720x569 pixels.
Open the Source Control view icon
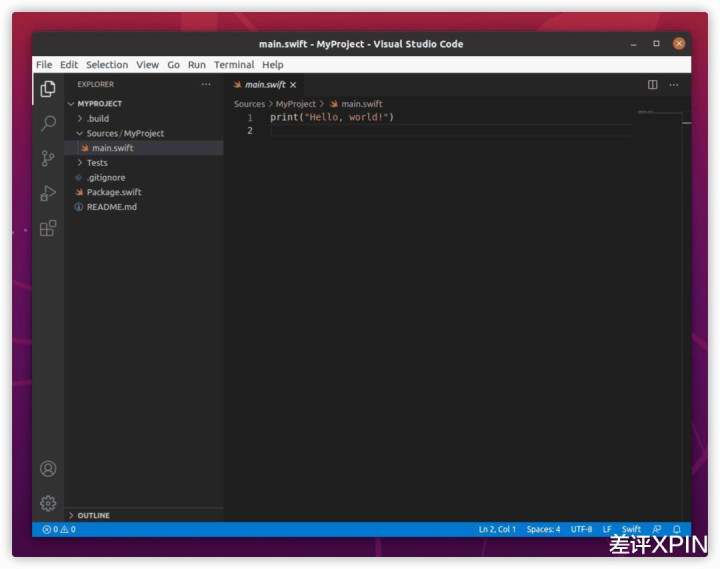(x=48, y=158)
